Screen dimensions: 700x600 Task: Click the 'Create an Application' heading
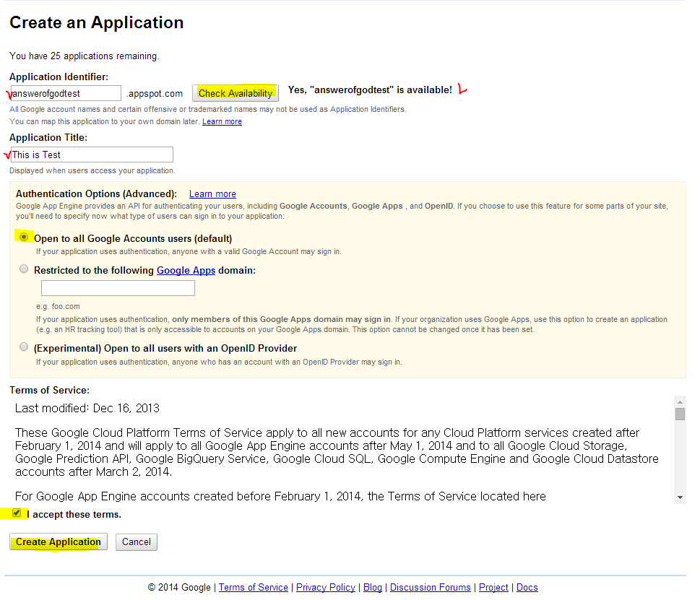(96, 22)
